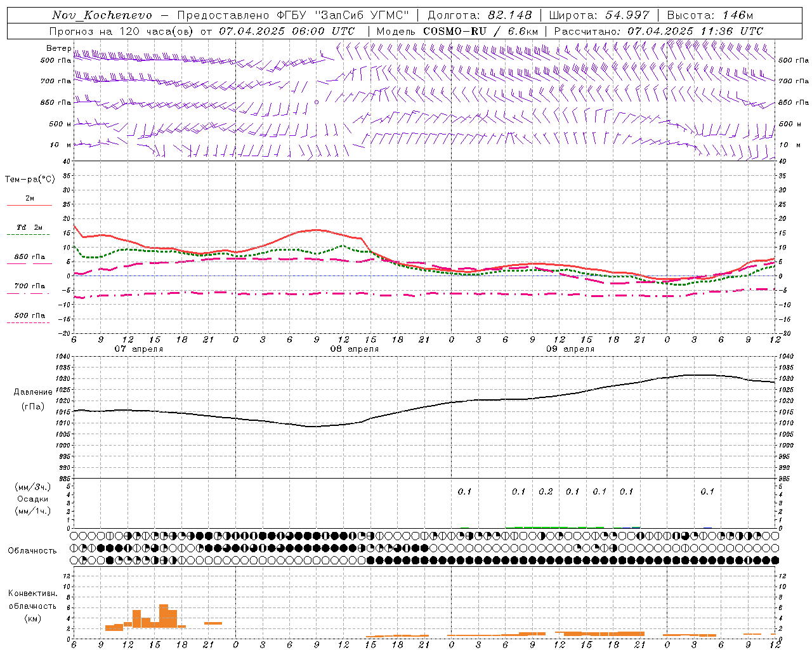Click the 07 апреля date label
This screenshot has width=812, height=650.
138,349
